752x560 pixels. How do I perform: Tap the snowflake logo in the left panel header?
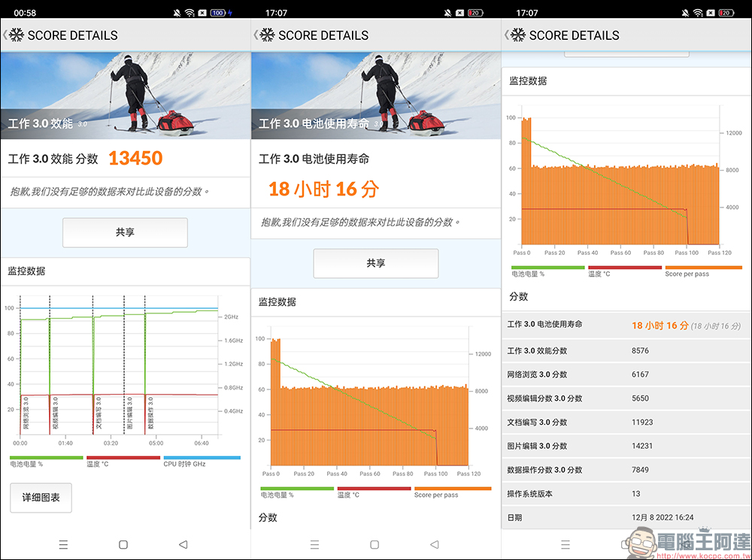click(x=16, y=35)
